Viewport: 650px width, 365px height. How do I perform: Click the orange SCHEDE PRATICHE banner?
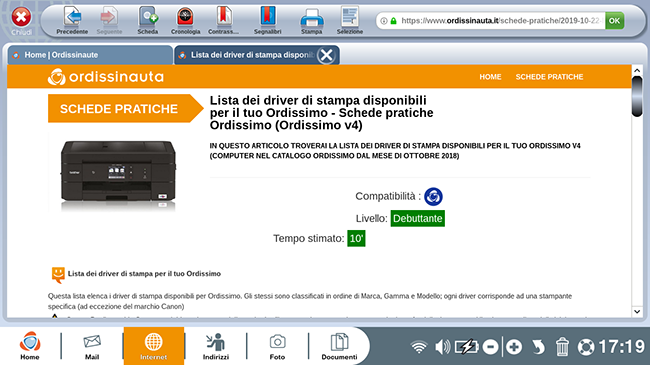(125, 108)
